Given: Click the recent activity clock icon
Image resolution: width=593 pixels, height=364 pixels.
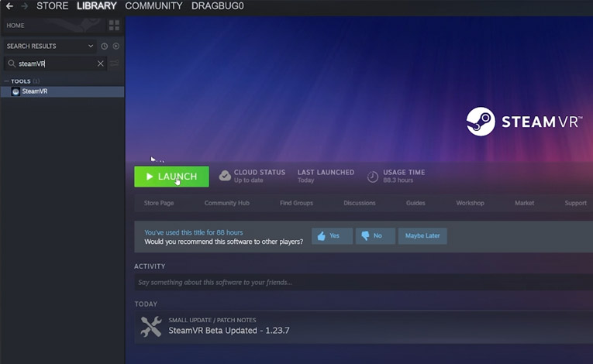Looking at the screenshot, I should pyautogui.click(x=104, y=46).
